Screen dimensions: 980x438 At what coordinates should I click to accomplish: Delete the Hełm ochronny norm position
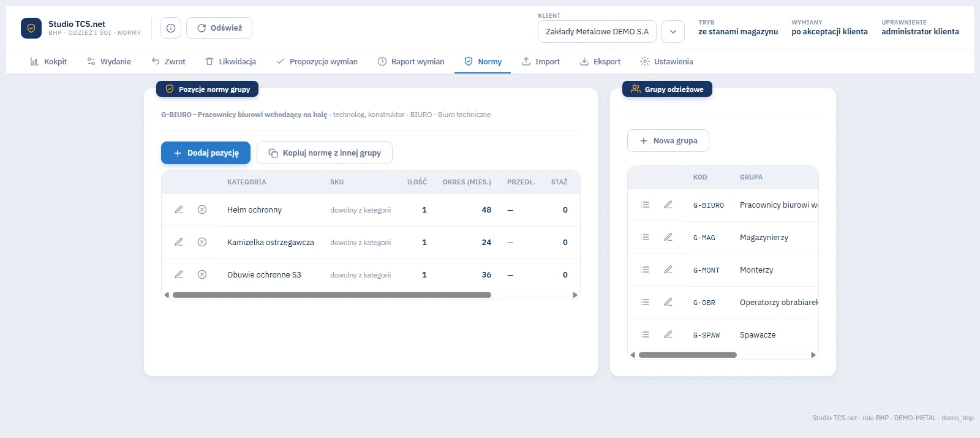point(202,210)
